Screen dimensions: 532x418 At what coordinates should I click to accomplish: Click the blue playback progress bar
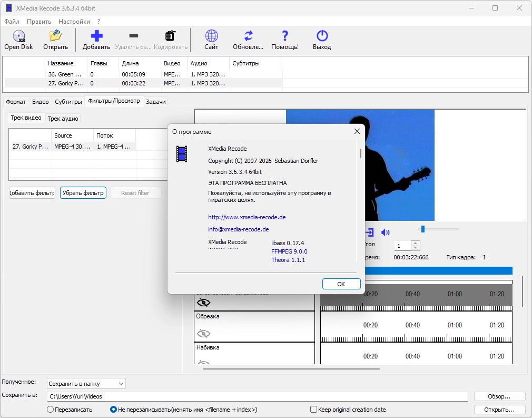tap(438, 270)
